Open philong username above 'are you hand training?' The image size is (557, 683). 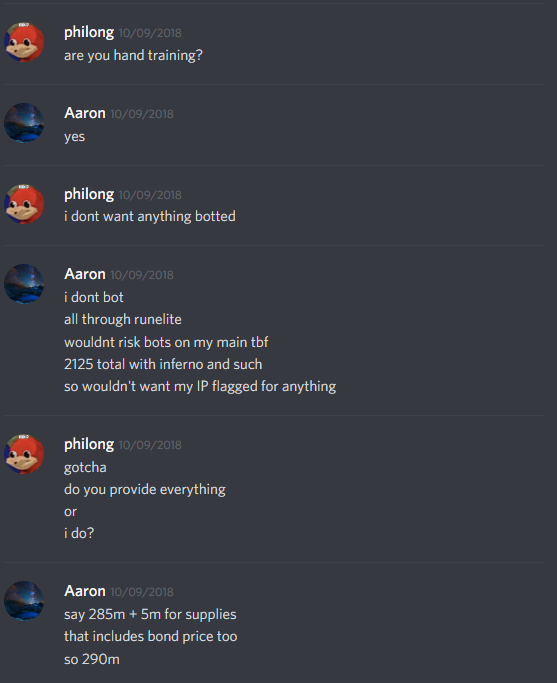(x=89, y=33)
